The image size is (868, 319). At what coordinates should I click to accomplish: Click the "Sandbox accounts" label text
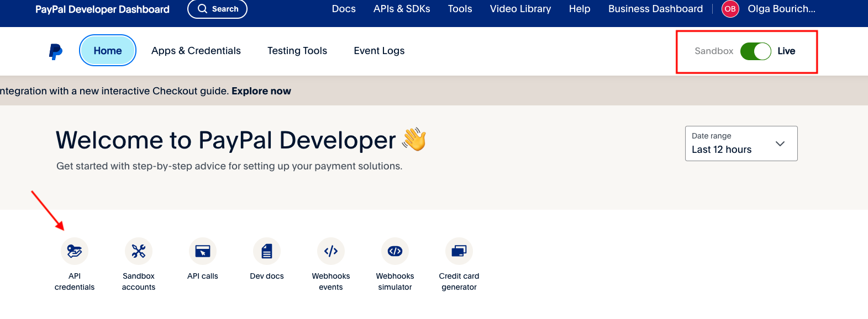tap(139, 281)
